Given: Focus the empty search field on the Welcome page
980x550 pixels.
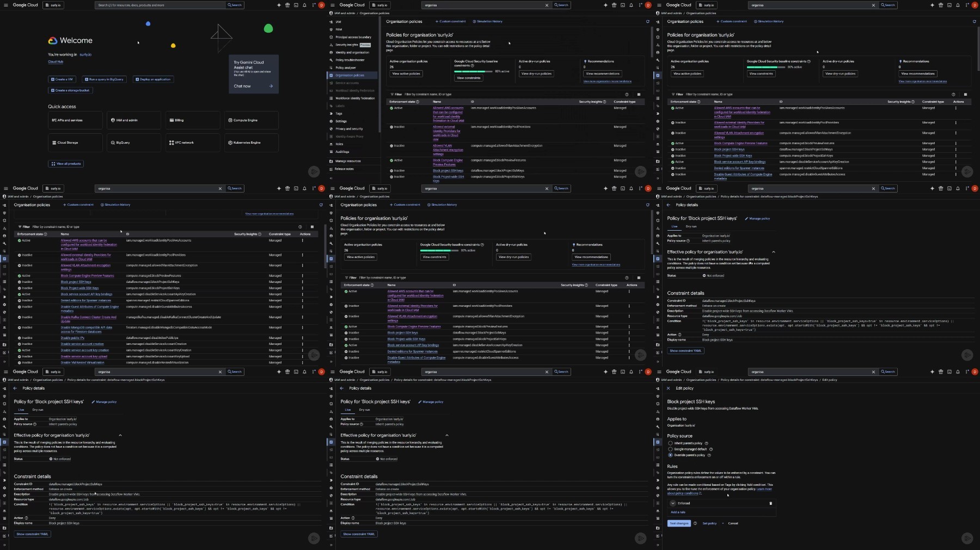Looking at the screenshot, I should coord(161,5).
